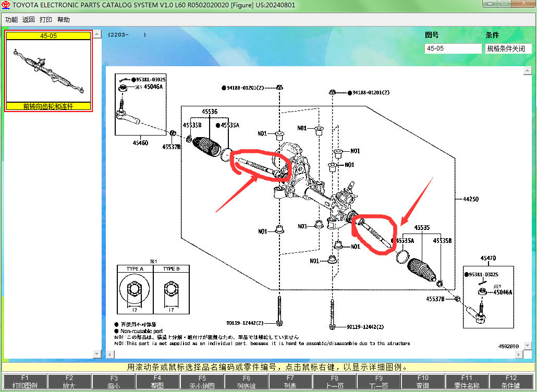
Task: Click F7 列表 list button
Action: pyautogui.click(x=290, y=382)
